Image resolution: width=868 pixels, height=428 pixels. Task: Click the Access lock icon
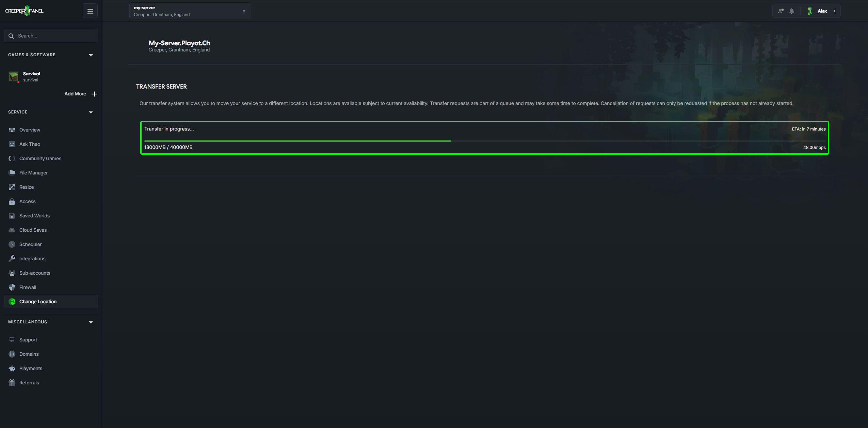click(x=12, y=201)
